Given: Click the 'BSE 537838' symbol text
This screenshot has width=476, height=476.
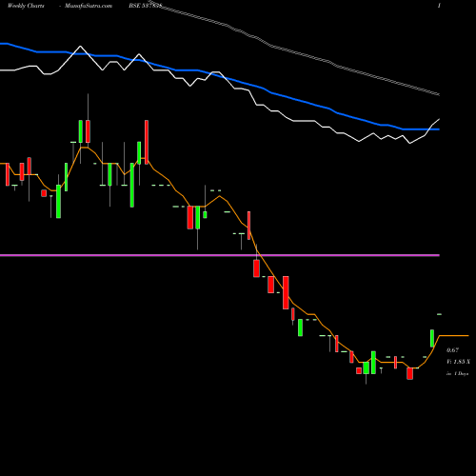Looking at the screenshot, I should pyautogui.click(x=146, y=6).
